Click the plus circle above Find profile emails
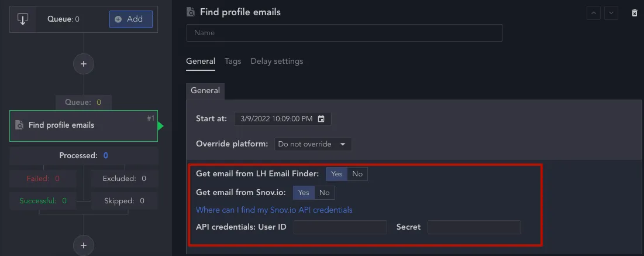 (84, 64)
